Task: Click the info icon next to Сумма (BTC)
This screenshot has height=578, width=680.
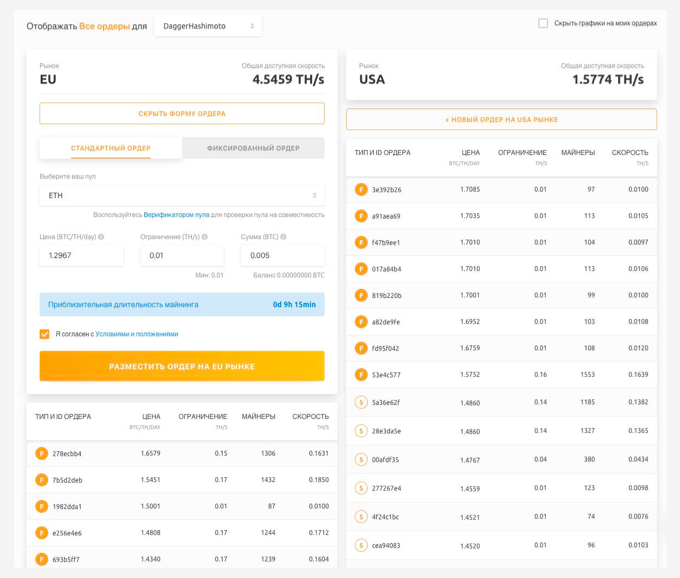Action: pos(283,237)
